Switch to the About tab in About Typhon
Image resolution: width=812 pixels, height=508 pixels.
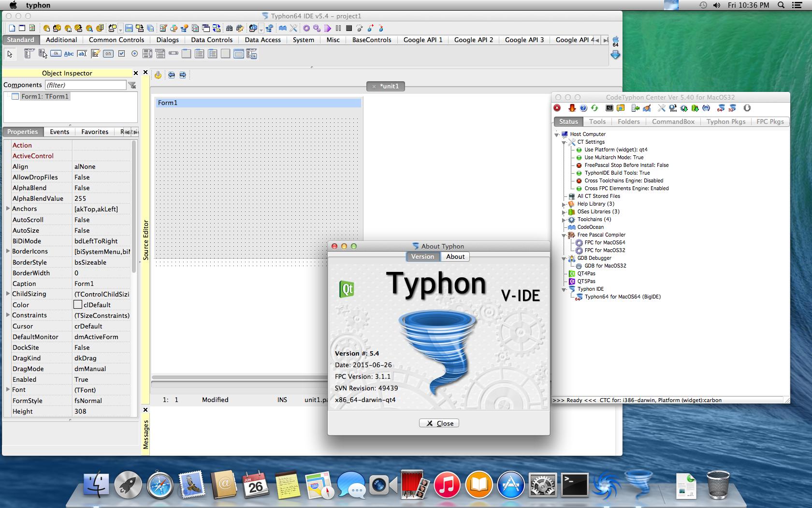(455, 256)
